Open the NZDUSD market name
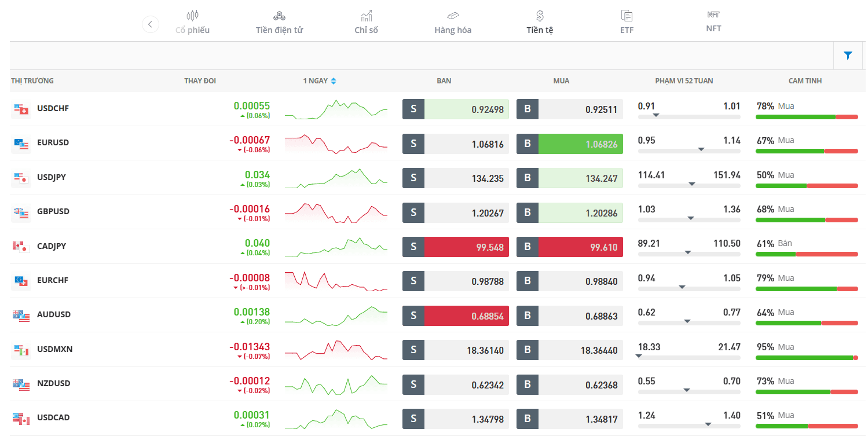Image resolution: width=868 pixels, height=440 pixels. 53,383
